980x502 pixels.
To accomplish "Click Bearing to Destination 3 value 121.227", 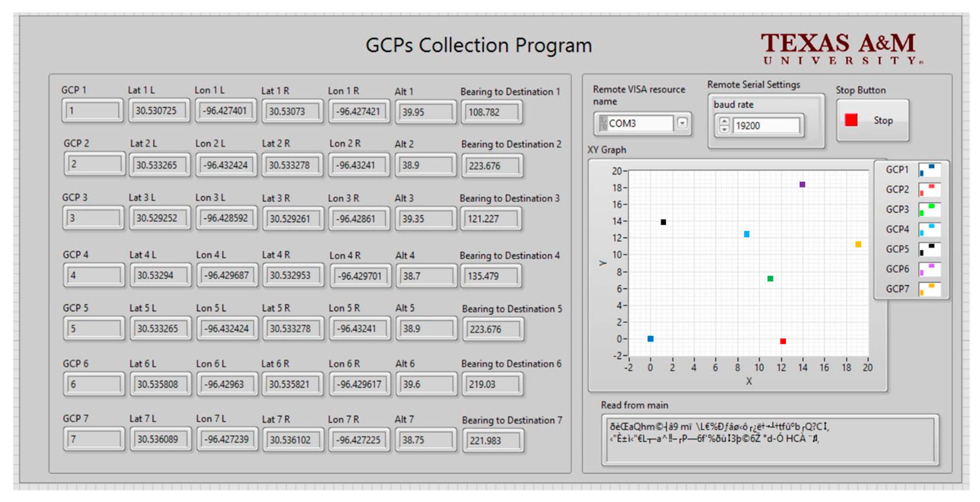I will coord(491,219).
